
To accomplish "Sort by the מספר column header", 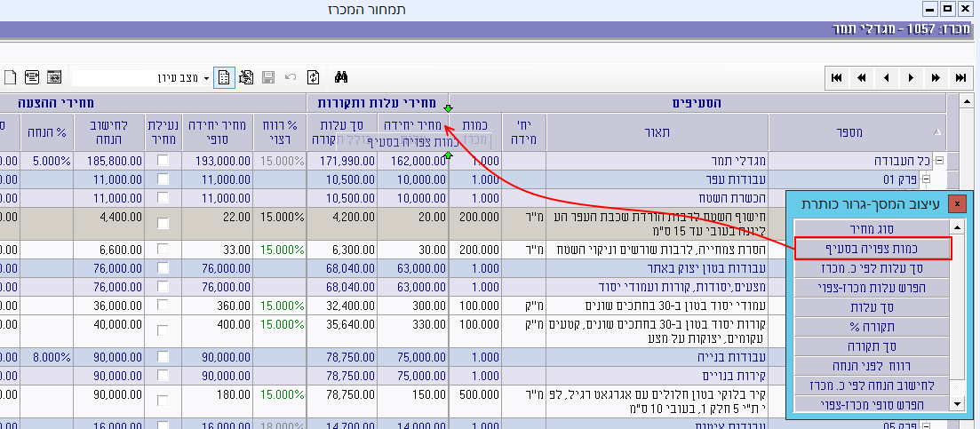I will [x=857, y=131].
